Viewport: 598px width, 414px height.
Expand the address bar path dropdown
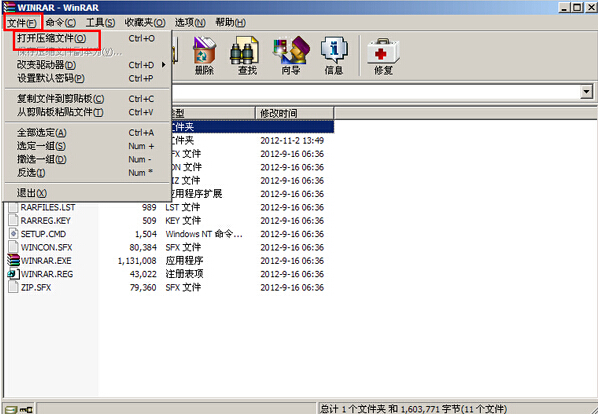[586, 92]
